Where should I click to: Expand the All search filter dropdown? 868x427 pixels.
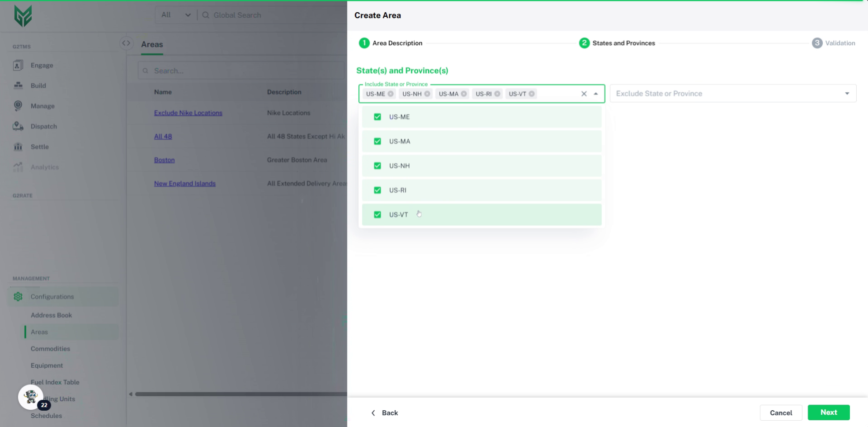[176, 15]
